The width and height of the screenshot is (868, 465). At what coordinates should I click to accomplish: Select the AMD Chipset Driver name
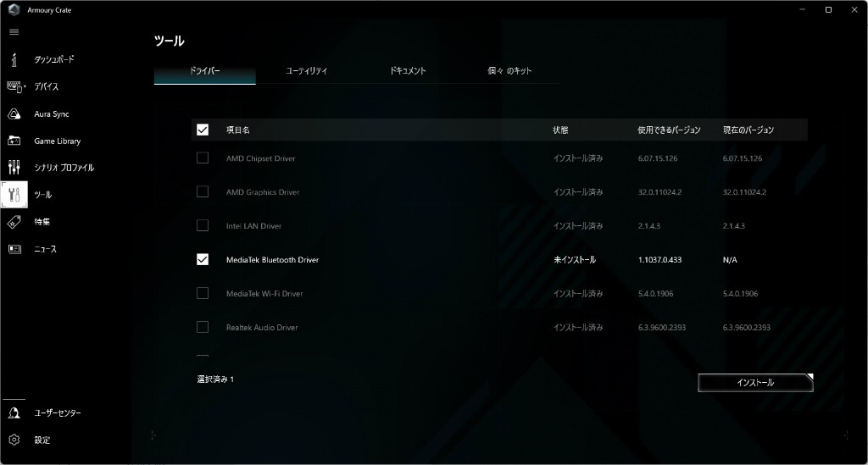tap(261, 158)
